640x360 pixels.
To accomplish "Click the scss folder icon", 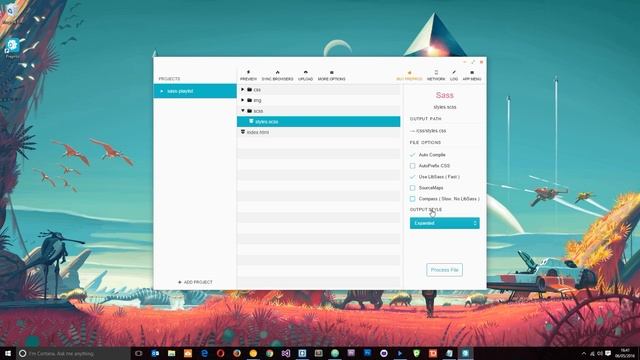I will click(x=249, y=111).
